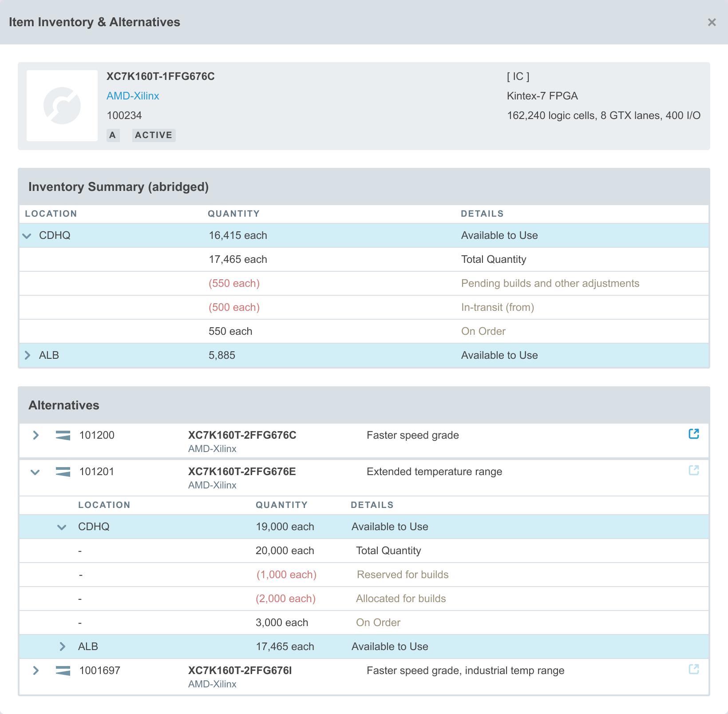This screenshot has width=728, height=714.
Task: Open the AMD-Xilinx manufacturer link in header
Action: pyautogui.click(x=133, y=96)
